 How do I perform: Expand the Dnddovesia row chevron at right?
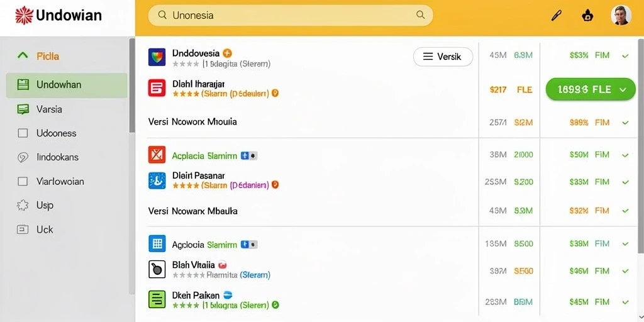point(625,56)
